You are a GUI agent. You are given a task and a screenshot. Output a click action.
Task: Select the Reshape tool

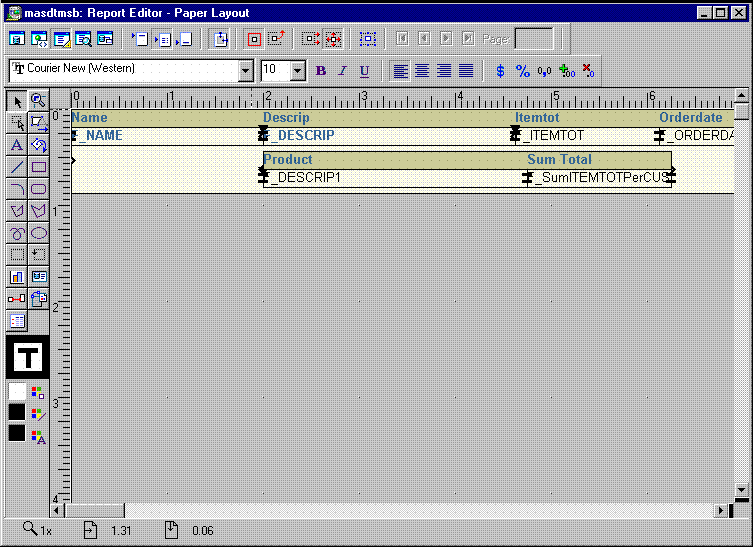(x=38, y=123)
